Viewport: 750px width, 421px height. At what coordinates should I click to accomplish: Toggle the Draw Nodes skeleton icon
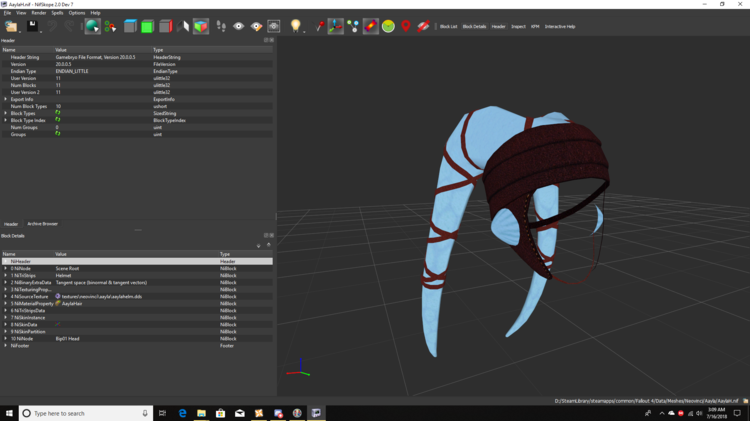click(x=353, y=26)
